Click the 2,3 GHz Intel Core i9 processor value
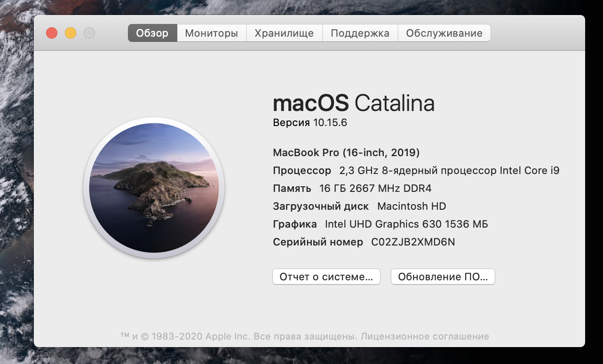The width and height of the screenshot is (603, 364). pyautogui.click(x=449, y=171)
